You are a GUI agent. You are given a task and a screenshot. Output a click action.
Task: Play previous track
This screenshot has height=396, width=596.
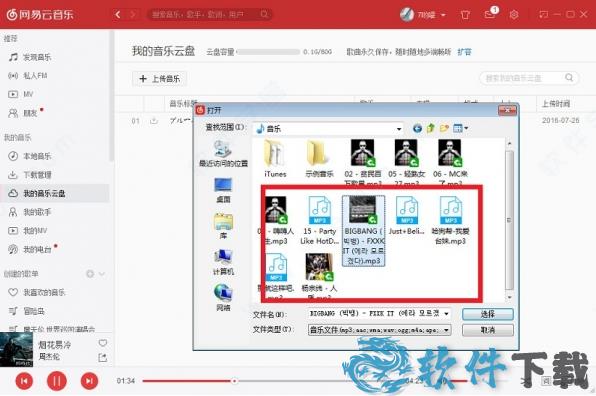24,380
